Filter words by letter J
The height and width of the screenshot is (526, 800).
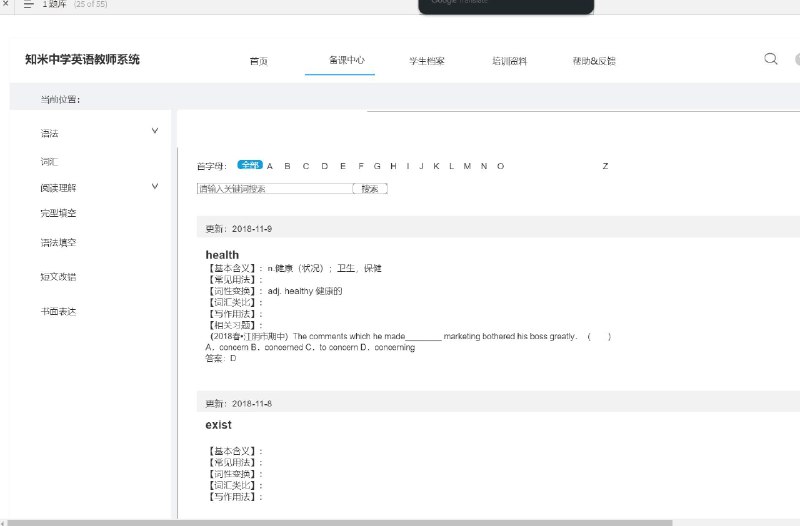[x=421, y=166]
